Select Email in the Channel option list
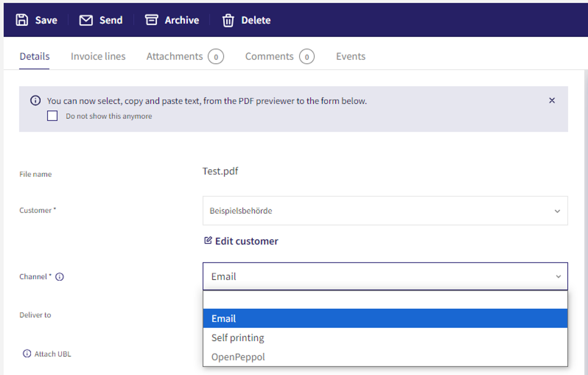 [x=385, y=318]
